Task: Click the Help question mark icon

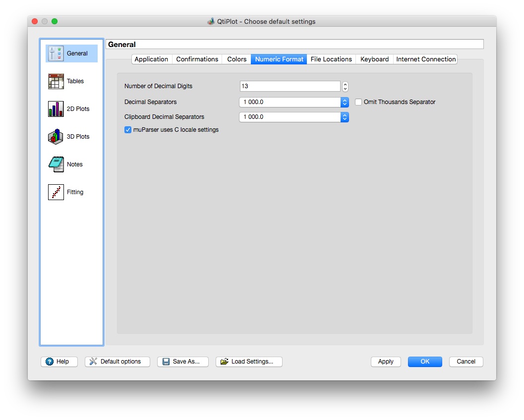Action: (50, 362)
